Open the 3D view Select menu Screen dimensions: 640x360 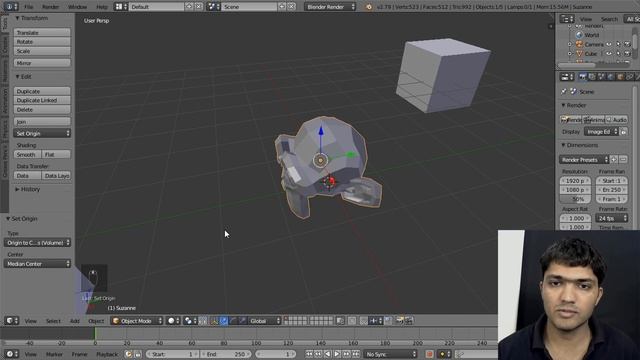pos(53,321)
